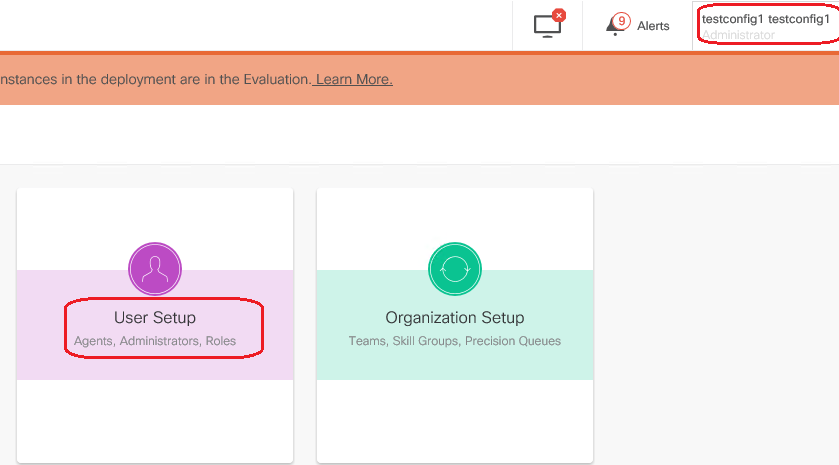Click Agents, Administrators, Roles subtitle

[x=155, y=341]
